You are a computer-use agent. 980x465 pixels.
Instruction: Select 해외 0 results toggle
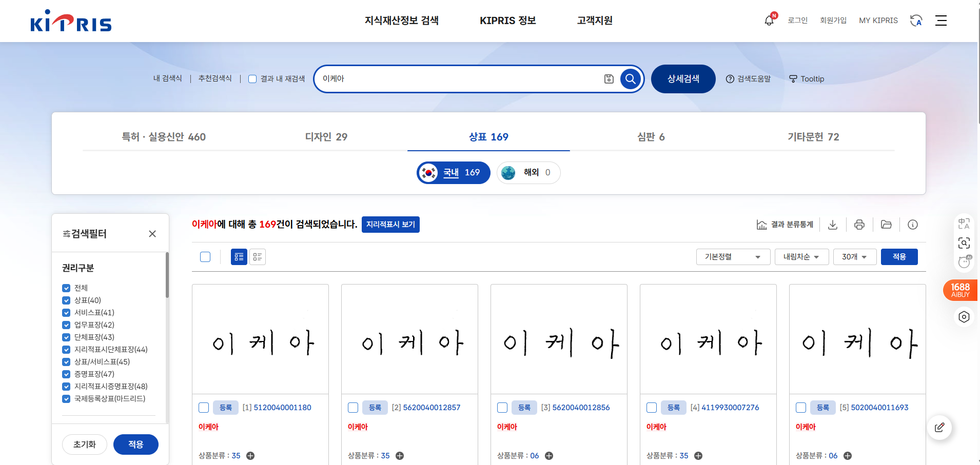pyautogui.click(x=528, y=173)
